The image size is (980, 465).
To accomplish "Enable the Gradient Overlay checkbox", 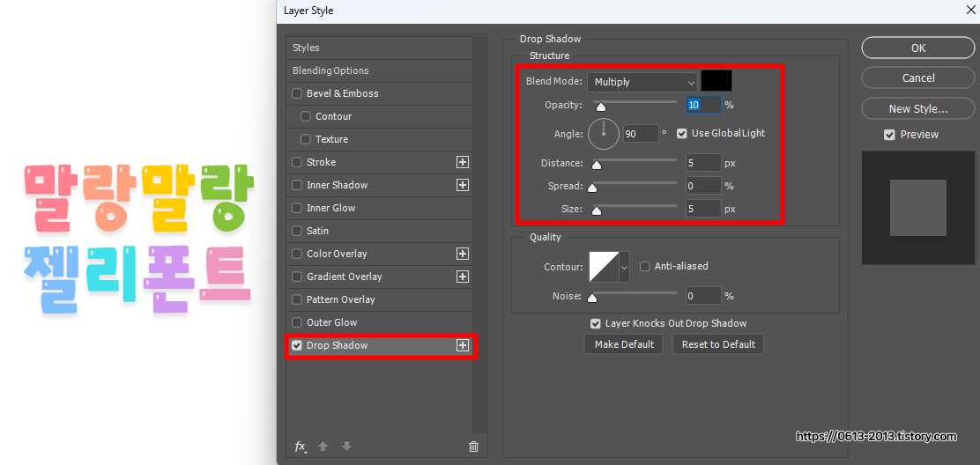I will click(x=297, y=277).
